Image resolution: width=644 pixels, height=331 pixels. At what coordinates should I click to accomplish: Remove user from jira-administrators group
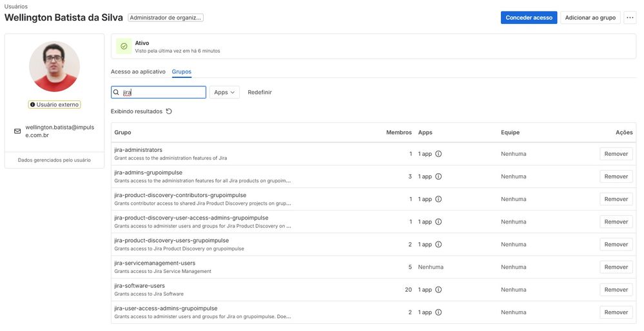[x=616, y=154]
